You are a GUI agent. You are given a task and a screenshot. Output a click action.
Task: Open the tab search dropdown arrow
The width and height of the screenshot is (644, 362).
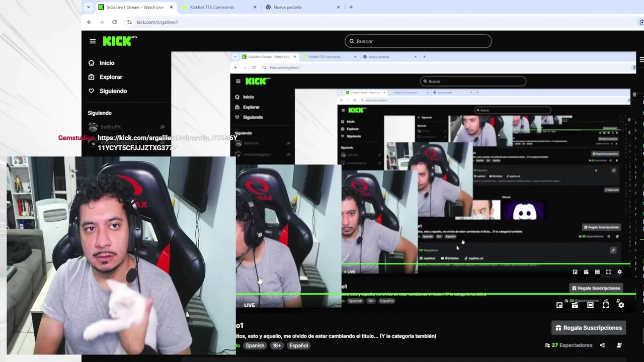pyautogui.click(x=89, y=7)
